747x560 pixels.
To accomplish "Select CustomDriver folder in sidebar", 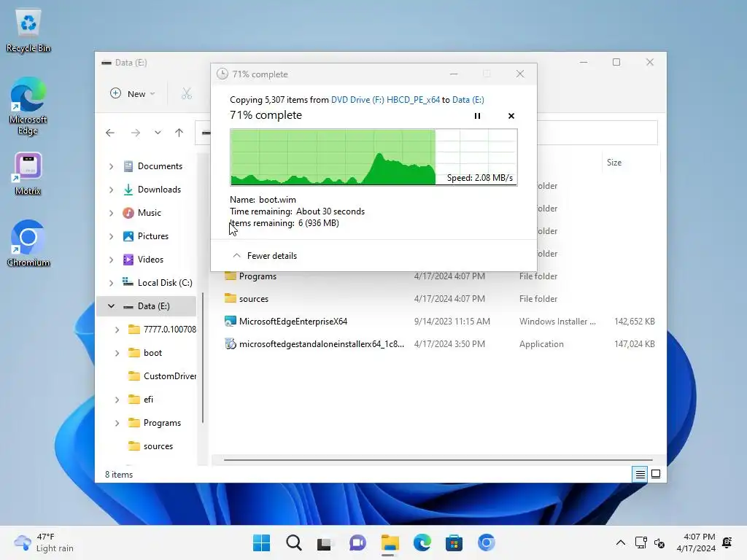I will point(163,376).
